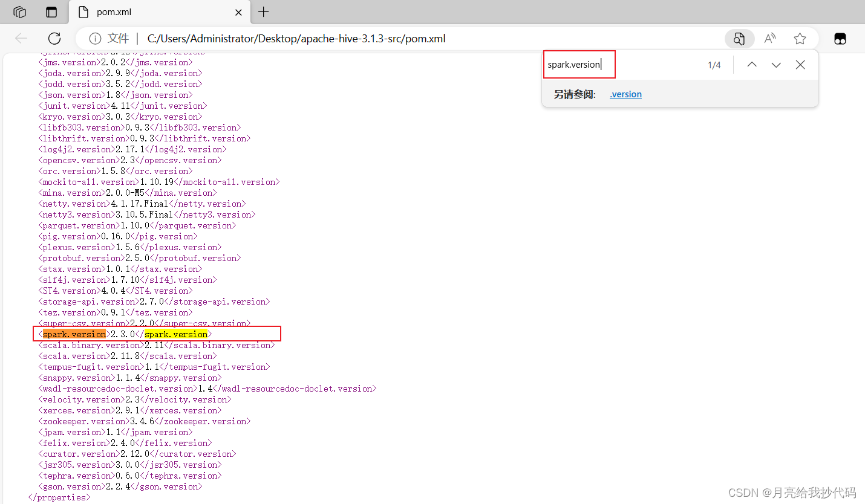Open the workspaces icon in the tab strip
865x504 pixels.
point(20,12)
